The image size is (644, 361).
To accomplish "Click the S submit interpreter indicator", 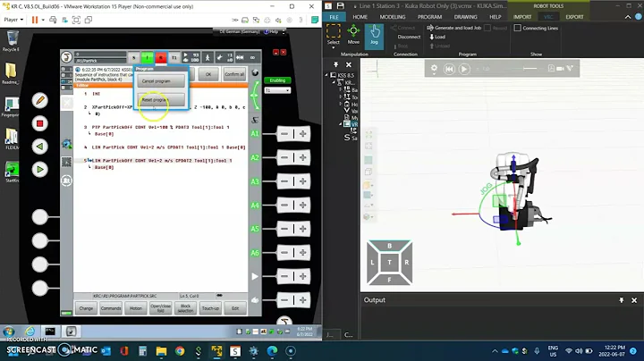I will [133, 58].
